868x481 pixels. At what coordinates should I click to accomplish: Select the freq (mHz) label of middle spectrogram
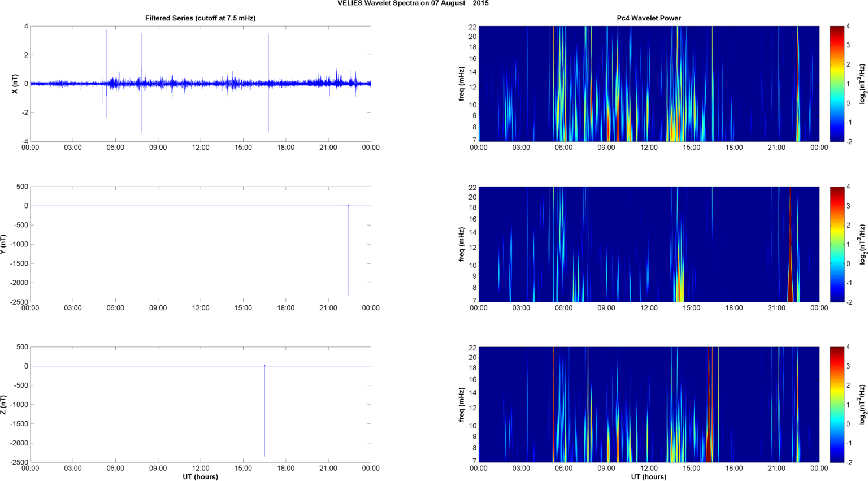[462, 244]
